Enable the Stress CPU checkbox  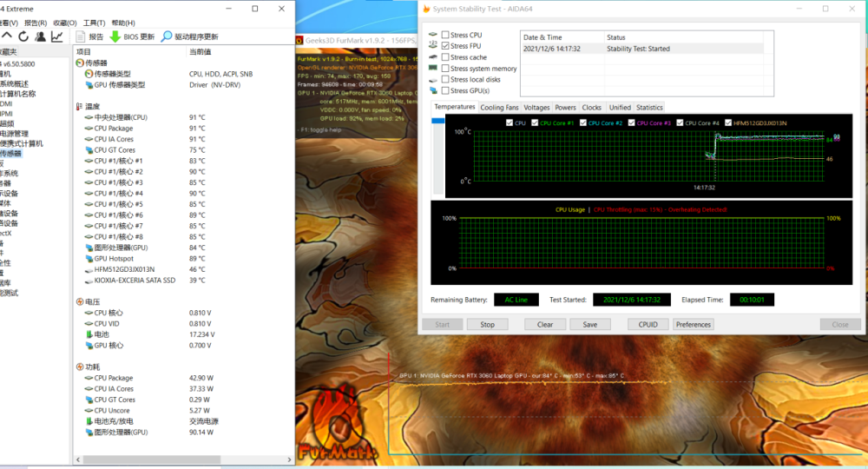click(x=445, y=35)
